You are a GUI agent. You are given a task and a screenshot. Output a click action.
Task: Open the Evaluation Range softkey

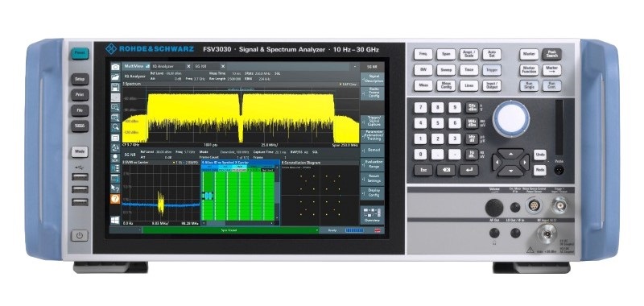(372, 165)
